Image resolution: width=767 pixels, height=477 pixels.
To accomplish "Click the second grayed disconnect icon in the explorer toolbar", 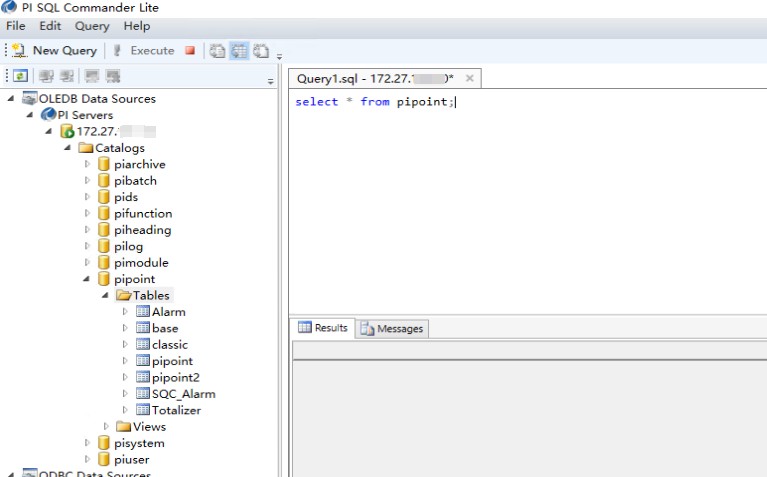I will tap(67, 76).
